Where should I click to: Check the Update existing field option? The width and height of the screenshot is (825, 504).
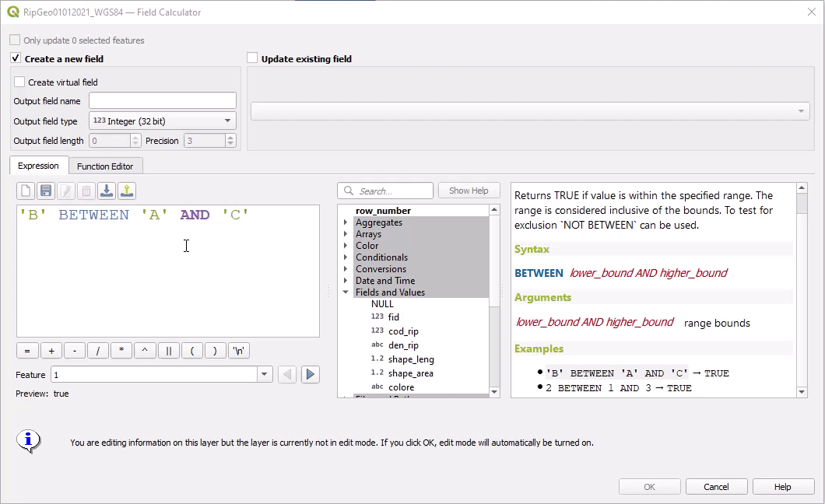252,58
